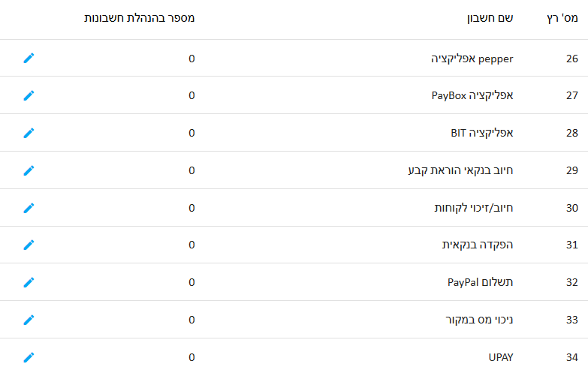Screen dimensions: 588x370
Task: Open editor for ניכוי מס במקור
Action: tap(29, 320)
